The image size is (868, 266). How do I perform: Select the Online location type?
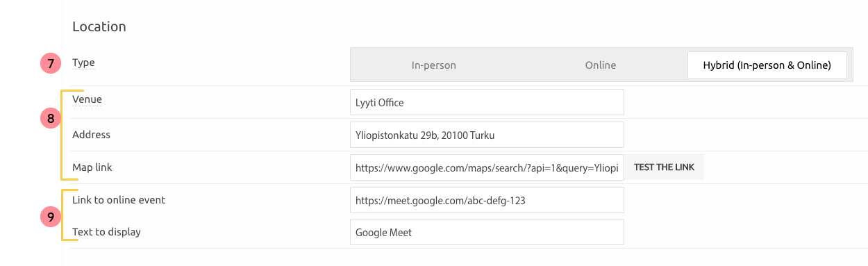[x=601, y=65]
